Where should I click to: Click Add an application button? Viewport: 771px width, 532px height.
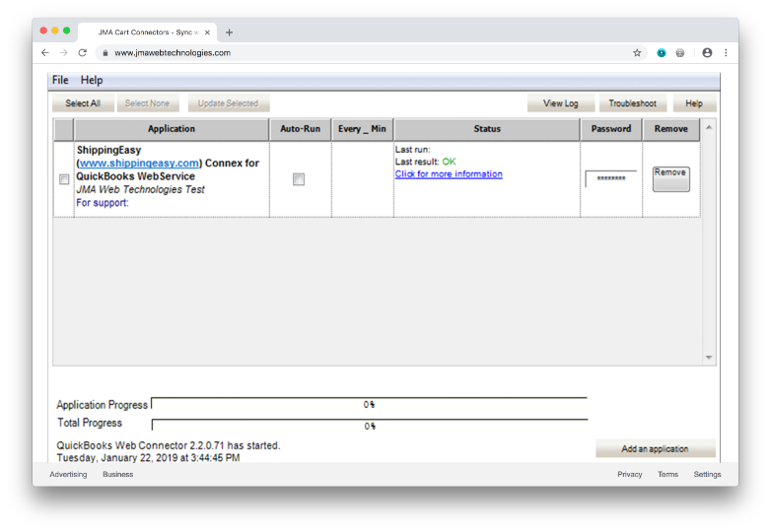(x=655, y=449)
